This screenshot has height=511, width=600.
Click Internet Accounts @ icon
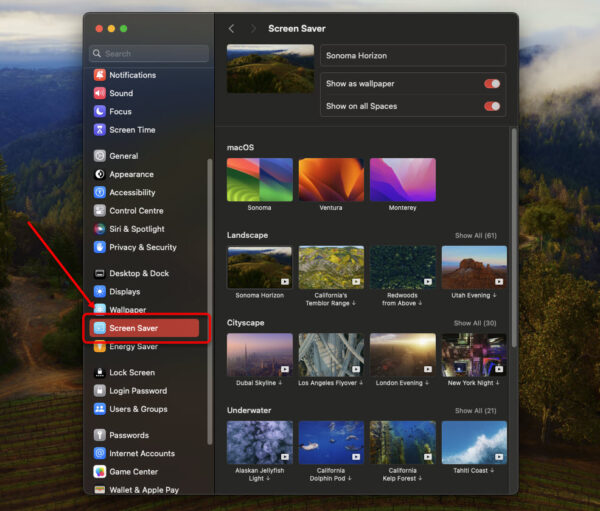pos(99,453)
